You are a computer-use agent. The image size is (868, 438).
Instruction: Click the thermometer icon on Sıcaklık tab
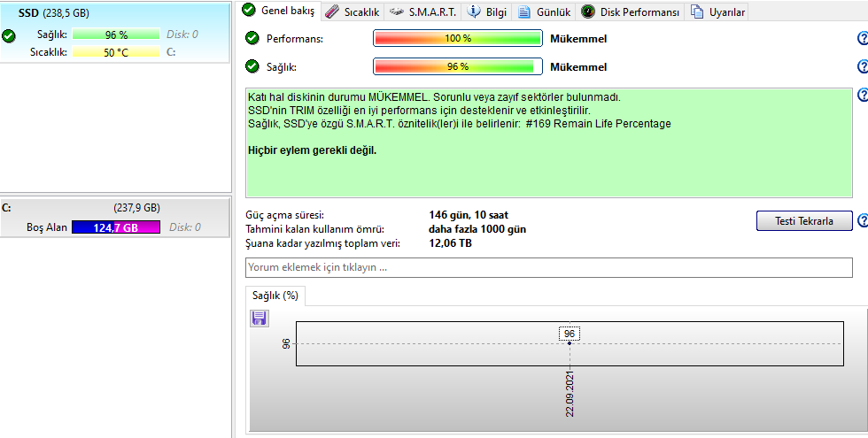(x=331, y=12)
